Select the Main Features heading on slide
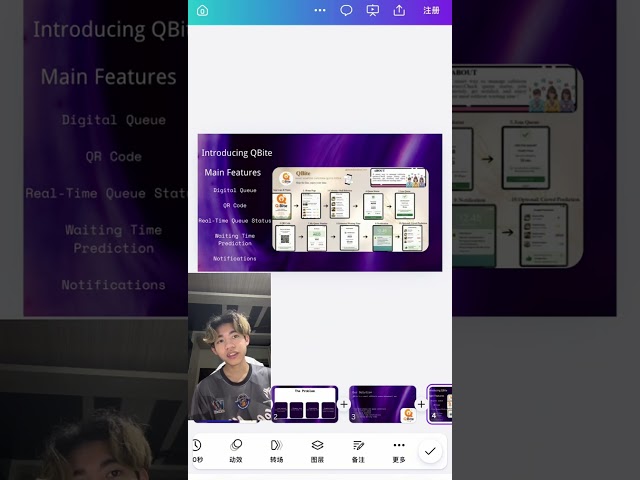The width and height of the screenshot is (640, 480). tap(233, 172)
